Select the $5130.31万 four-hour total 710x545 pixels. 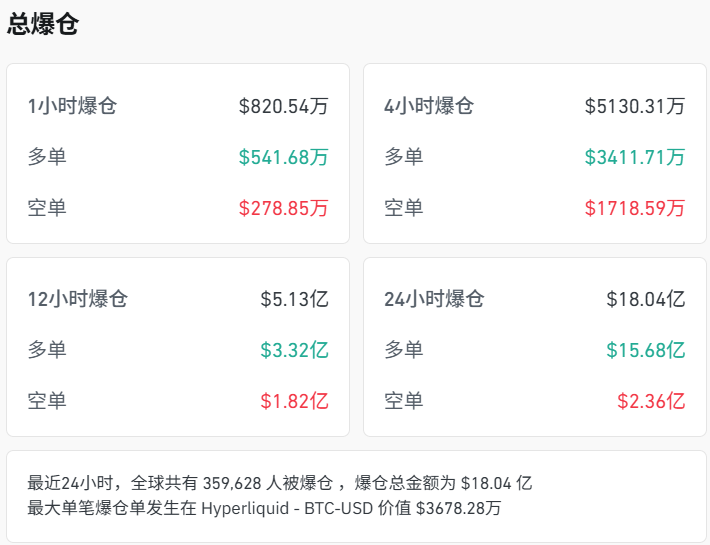tap(635, 106)
